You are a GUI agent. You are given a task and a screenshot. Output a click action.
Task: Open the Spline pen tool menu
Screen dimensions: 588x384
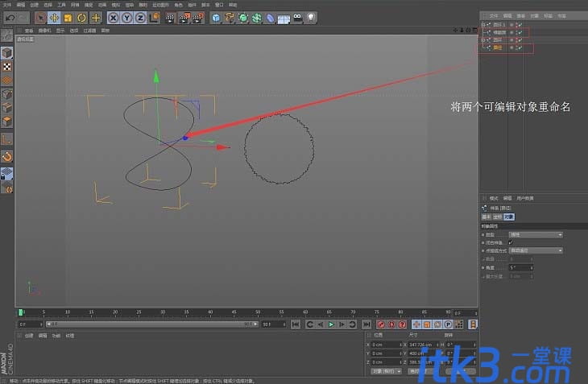click(x=230, y=18)
